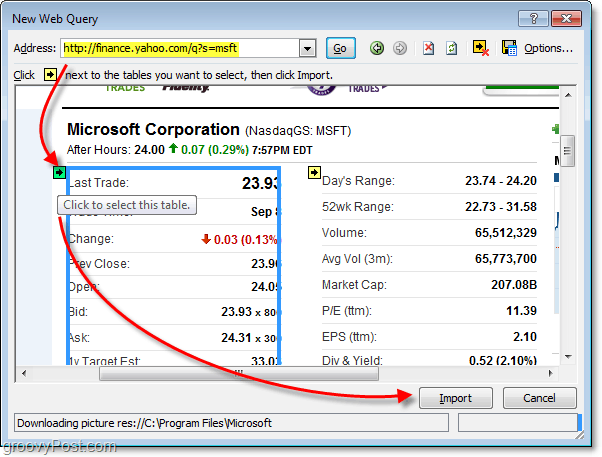Click the Prev Close label
This screenshot has height=457, width=602.
click(99, 264)
